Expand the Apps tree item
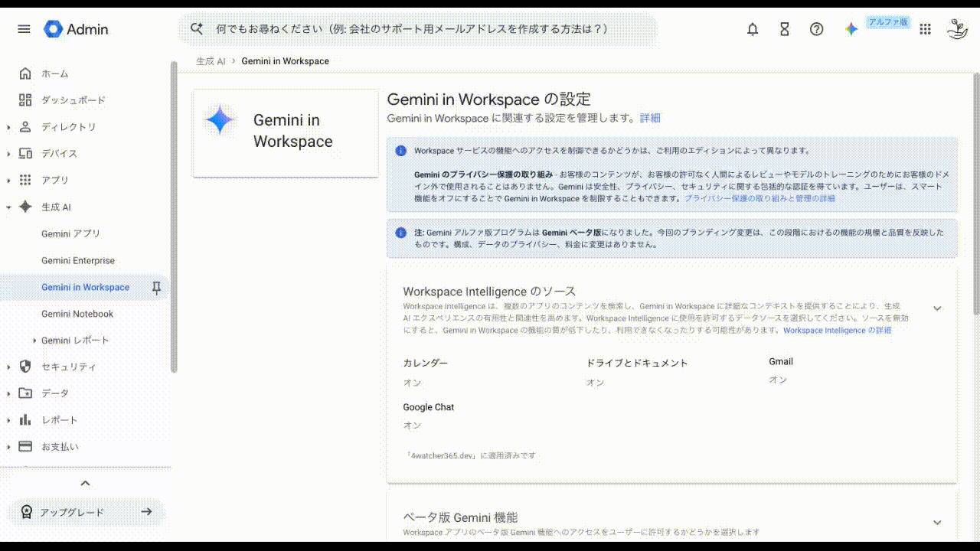 coord(8,181)
